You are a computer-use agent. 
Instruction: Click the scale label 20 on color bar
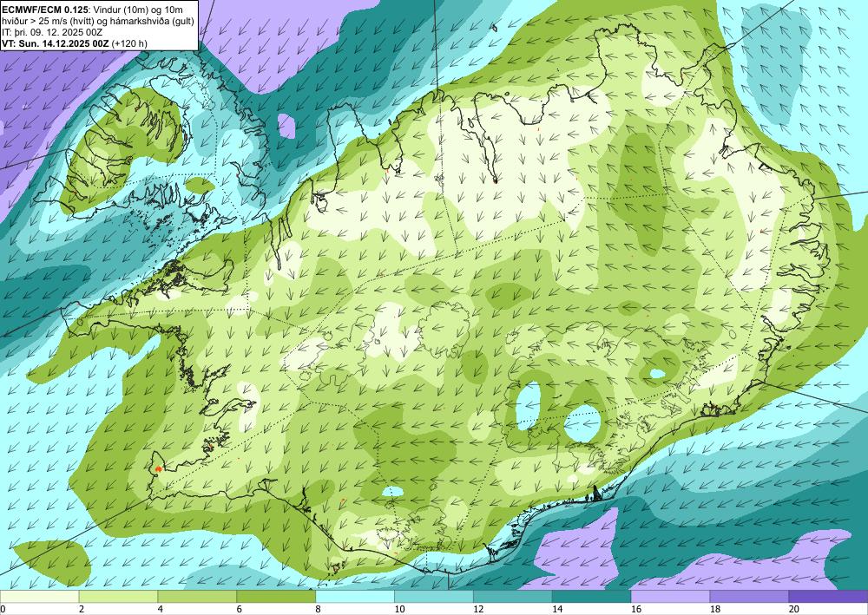pyautogui.click(x=794, y=609)
